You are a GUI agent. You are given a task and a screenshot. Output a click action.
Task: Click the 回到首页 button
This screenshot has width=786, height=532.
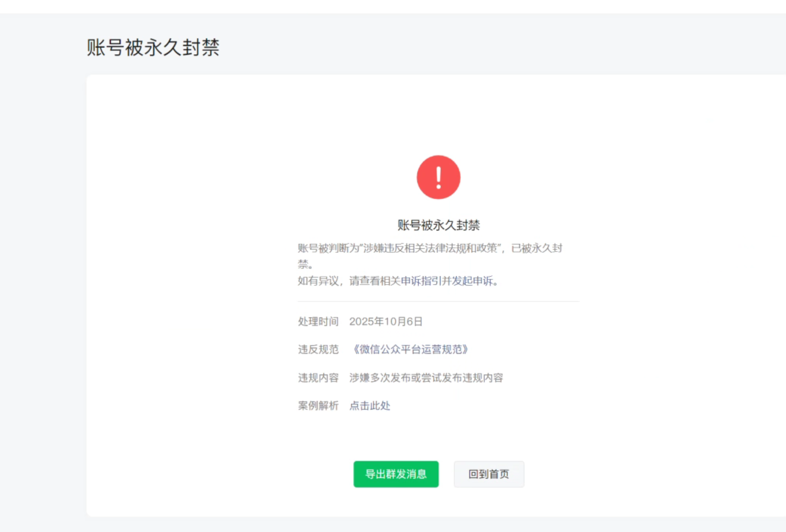(x=488, y=474)
